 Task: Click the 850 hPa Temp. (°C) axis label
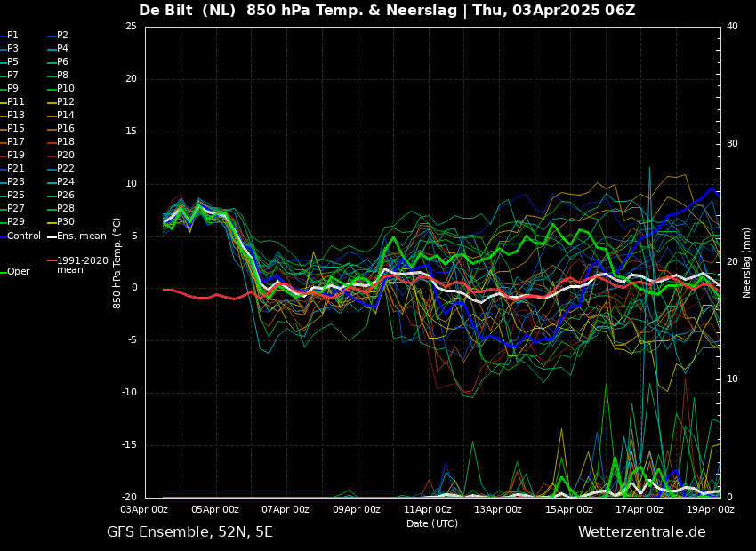[117, 262]
